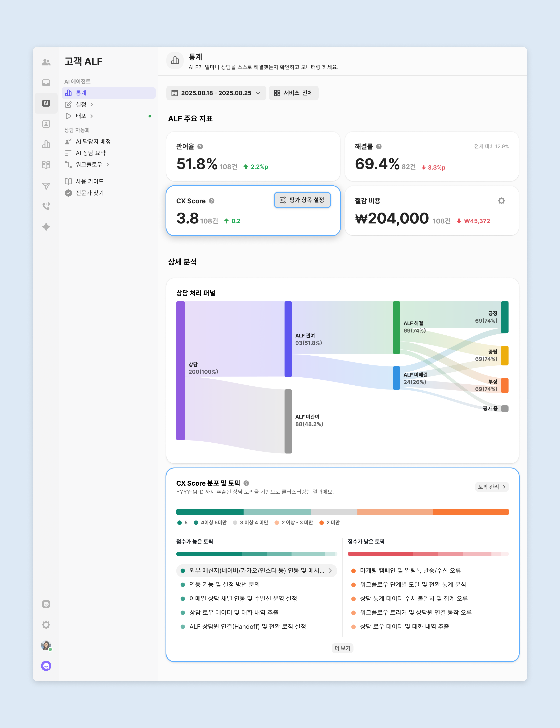Select the AI section icon in left rail
The image size is (560, 728).
(x=46, y=103)
